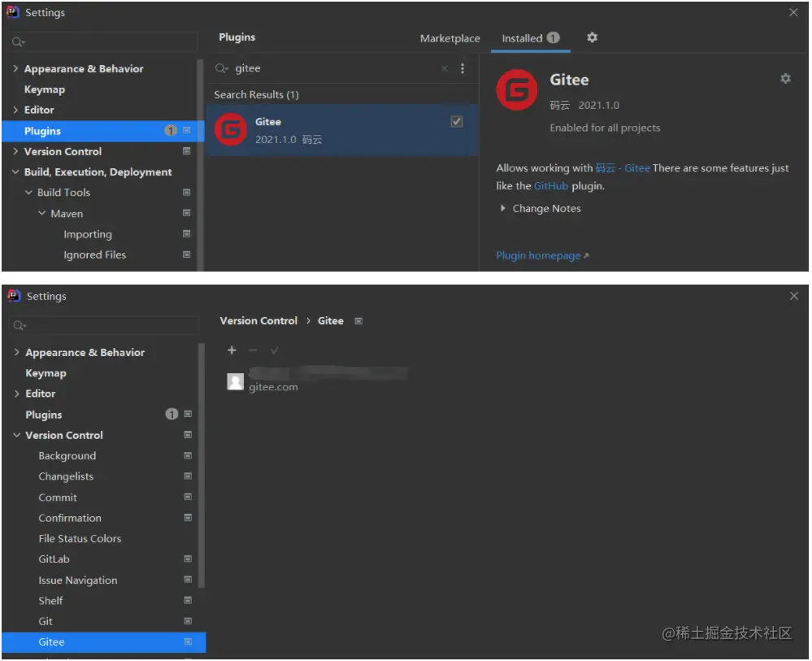Click the gitee.com account avatar
This screenshot has width=812, height=661.
(x=235, y=381)
